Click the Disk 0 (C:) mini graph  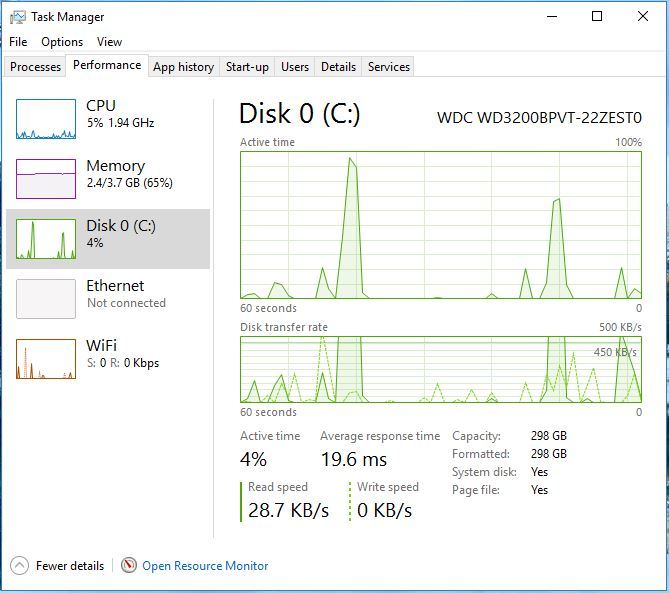click(x=46, y=239)
